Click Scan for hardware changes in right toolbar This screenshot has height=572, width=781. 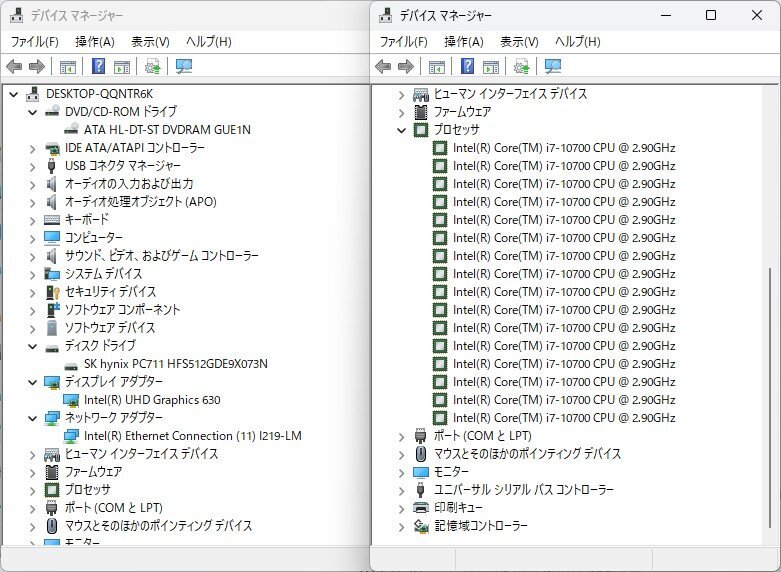pyautogui.click(x=553, y=66)
